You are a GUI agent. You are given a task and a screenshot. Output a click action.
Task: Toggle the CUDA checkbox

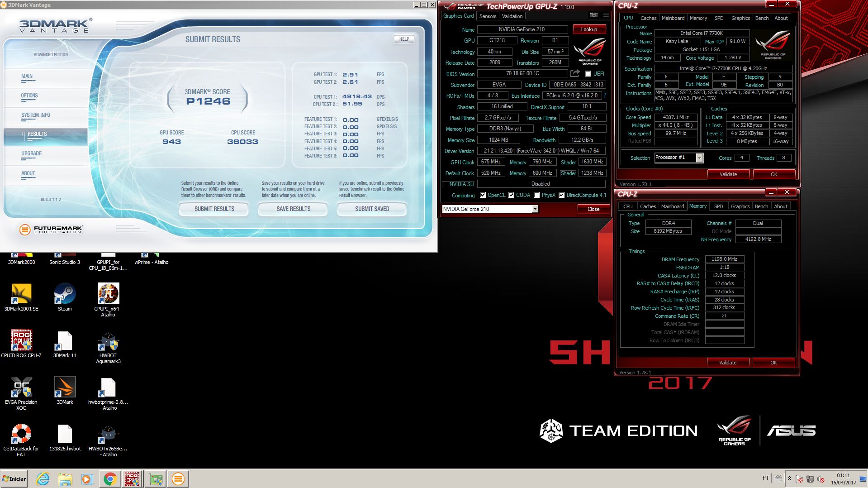coord(511,195)
